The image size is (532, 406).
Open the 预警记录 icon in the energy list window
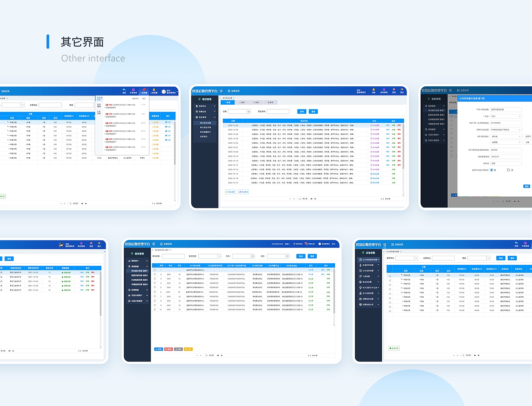[x=306, y=244]
